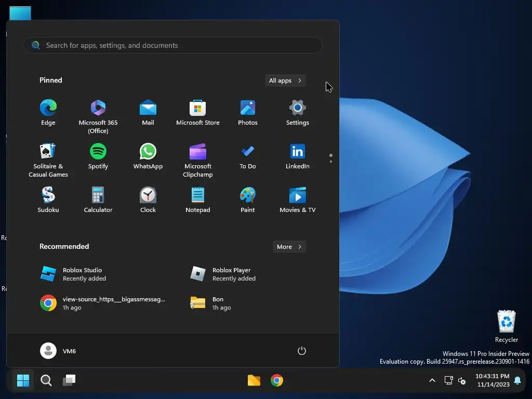
Task: Launch Microsoft 365 (Office)
Action: (98, 117)
